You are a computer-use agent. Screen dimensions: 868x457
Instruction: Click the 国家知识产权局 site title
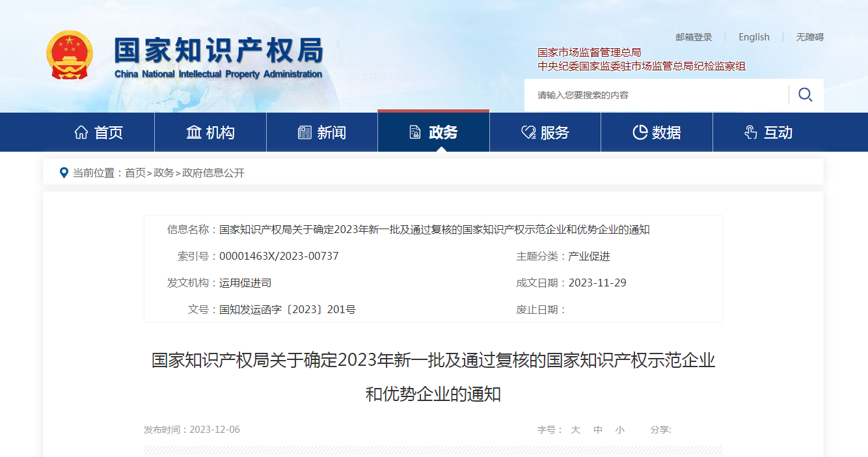coord(219,50)
